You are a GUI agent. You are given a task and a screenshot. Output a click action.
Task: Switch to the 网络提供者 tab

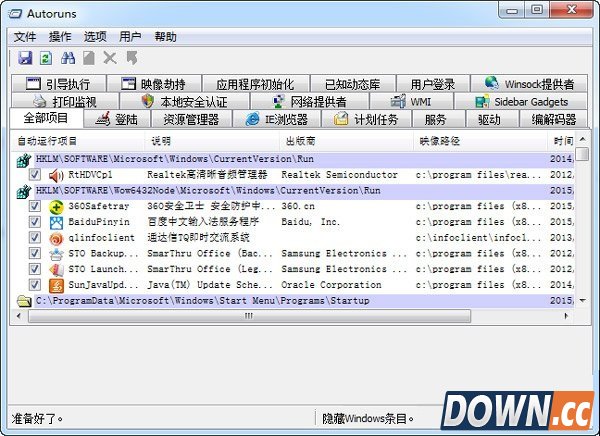click(310, 101)
